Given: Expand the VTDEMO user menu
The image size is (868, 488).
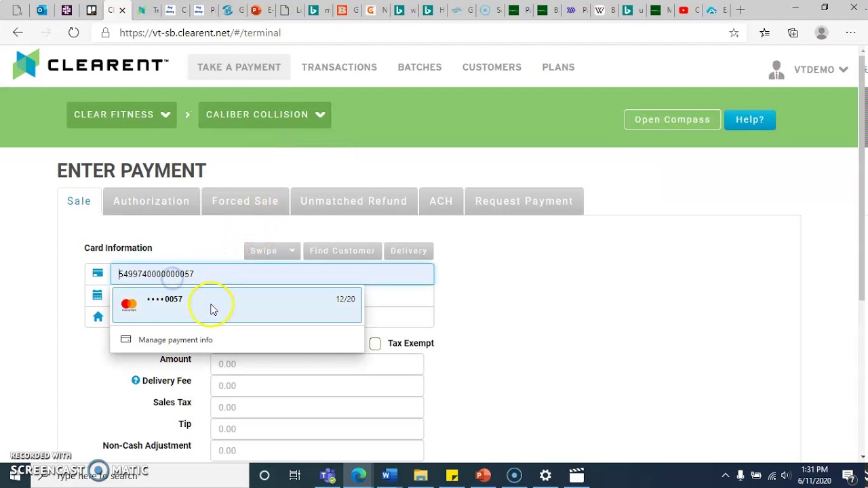Looking at the screenshot, I should (821, 69).
